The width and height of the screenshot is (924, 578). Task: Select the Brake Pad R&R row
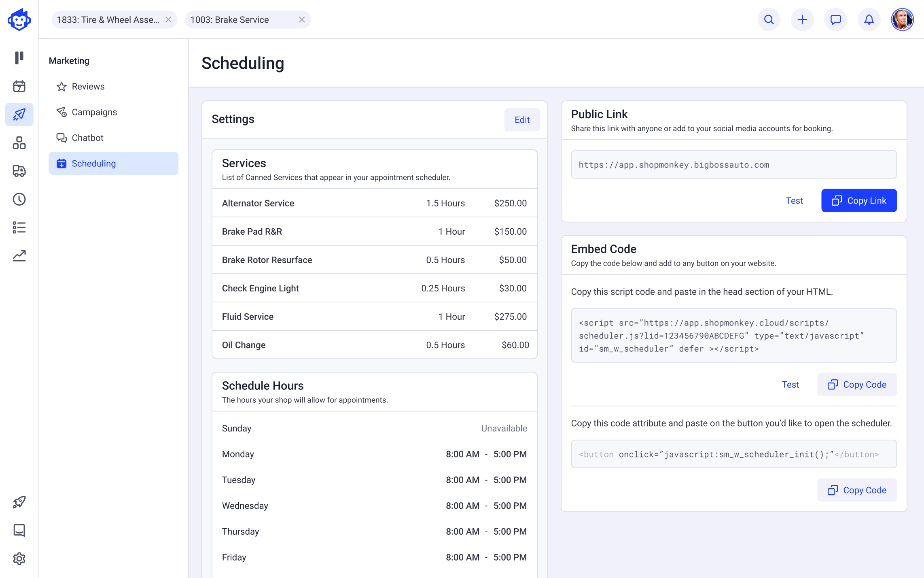pos(375,232)
